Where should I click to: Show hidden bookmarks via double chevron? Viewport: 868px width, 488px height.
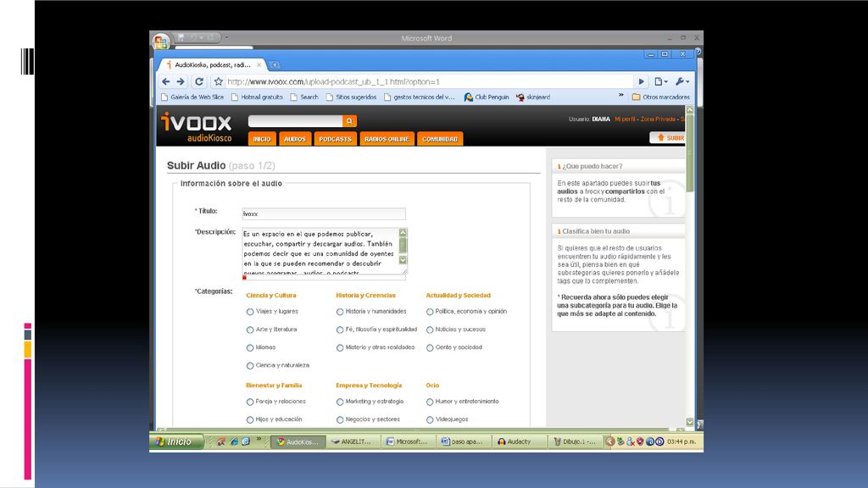point(621,95)
